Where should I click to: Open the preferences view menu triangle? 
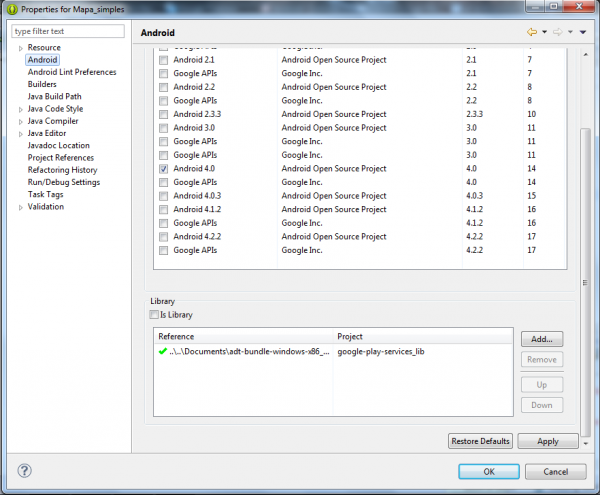point(582,32)
